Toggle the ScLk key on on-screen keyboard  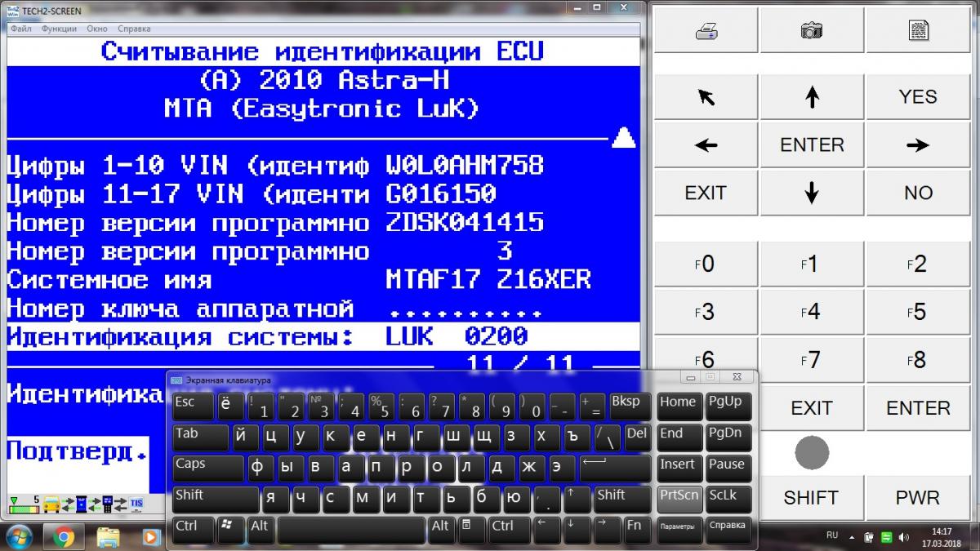click(727, 499)
